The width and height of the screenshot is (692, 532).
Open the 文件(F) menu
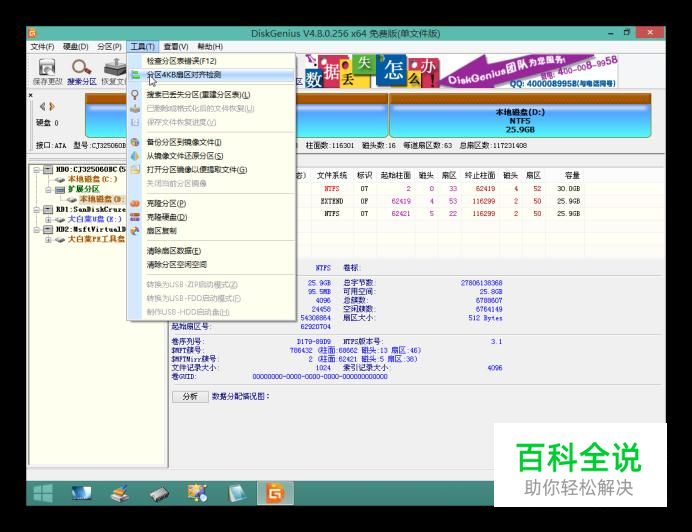pos(42,47)
